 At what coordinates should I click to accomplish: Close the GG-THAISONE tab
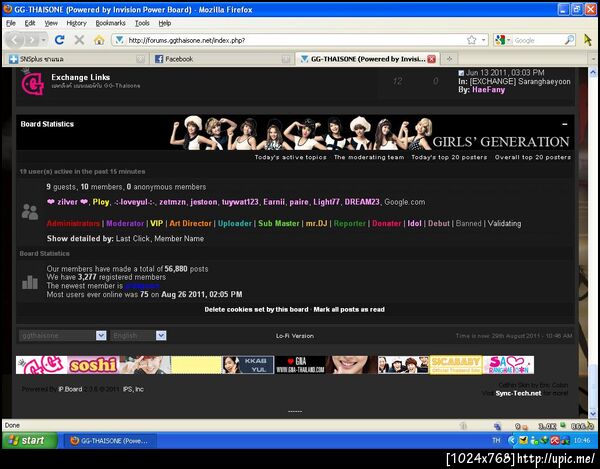point(431,59)
